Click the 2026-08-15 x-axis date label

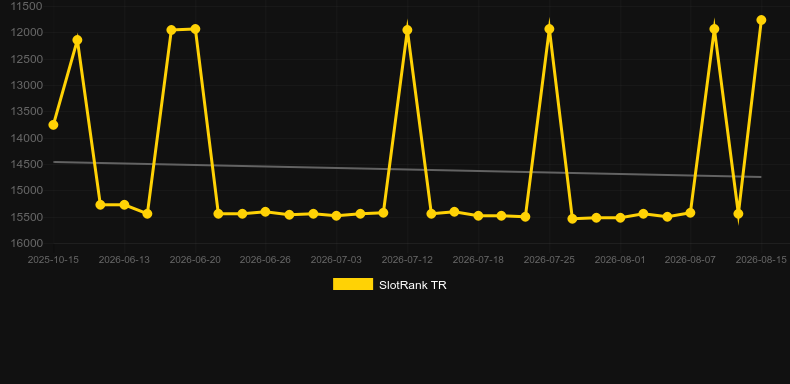click(x=761, y=260)
